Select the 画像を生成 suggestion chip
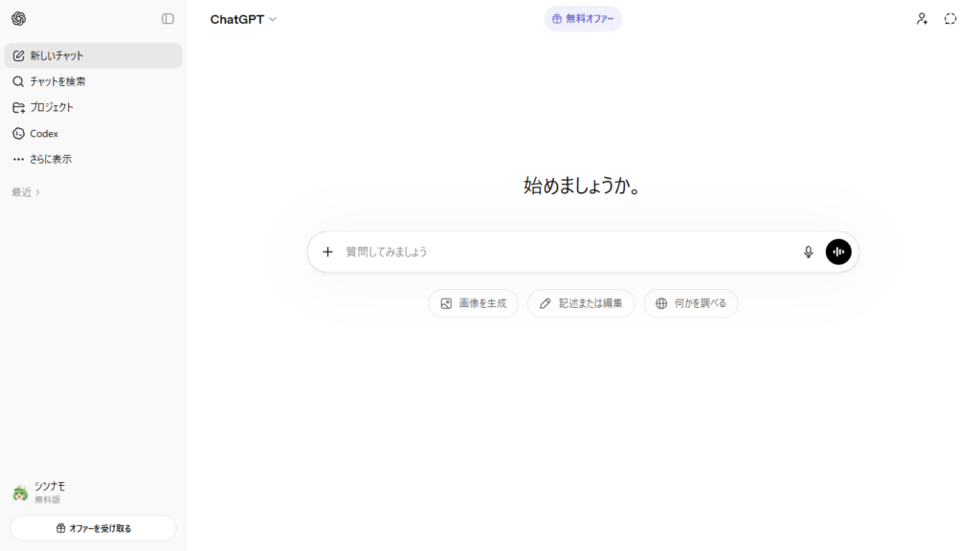 (473, 303)
